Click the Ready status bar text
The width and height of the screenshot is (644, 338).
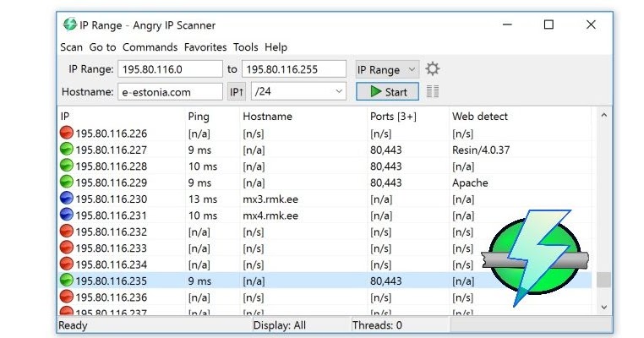click(73, 325)
